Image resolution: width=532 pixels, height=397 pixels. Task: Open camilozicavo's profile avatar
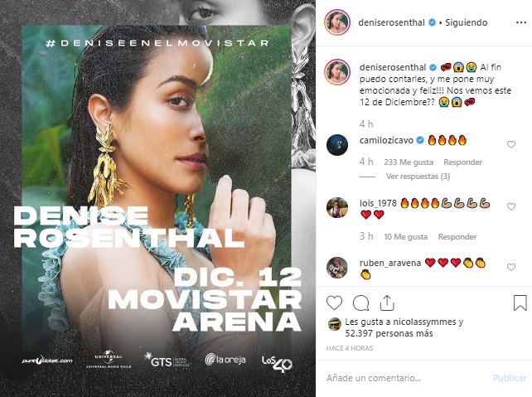tap(337, 145)
